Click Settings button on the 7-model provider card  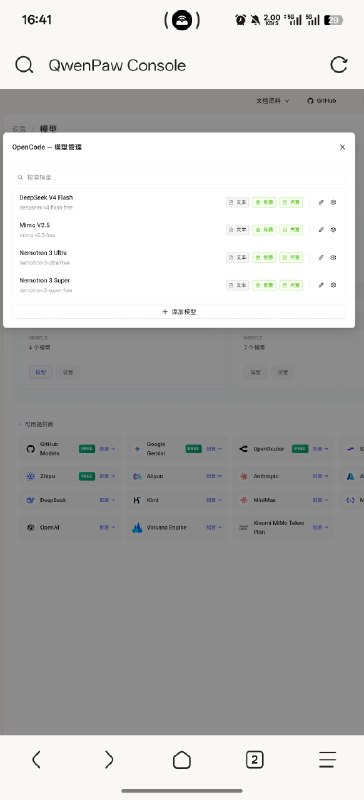tap(282, 372)
